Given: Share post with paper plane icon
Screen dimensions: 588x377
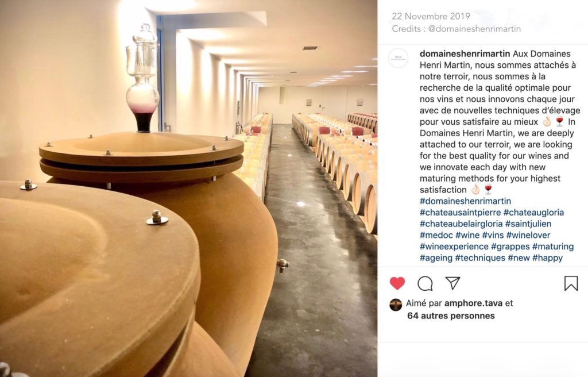Looking at the screenshot, I should (452, 283).
